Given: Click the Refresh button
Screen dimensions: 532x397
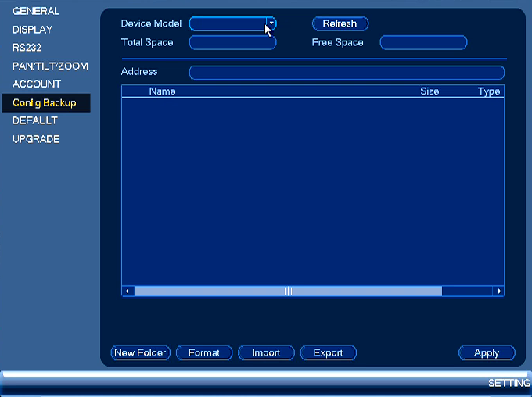Looking at the screenshot, I should click(340, 23).
